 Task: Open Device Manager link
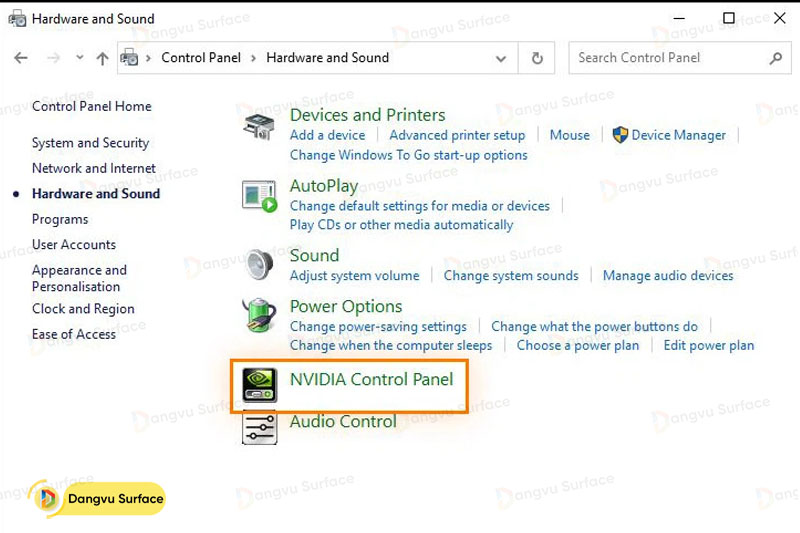coord(679,135)
